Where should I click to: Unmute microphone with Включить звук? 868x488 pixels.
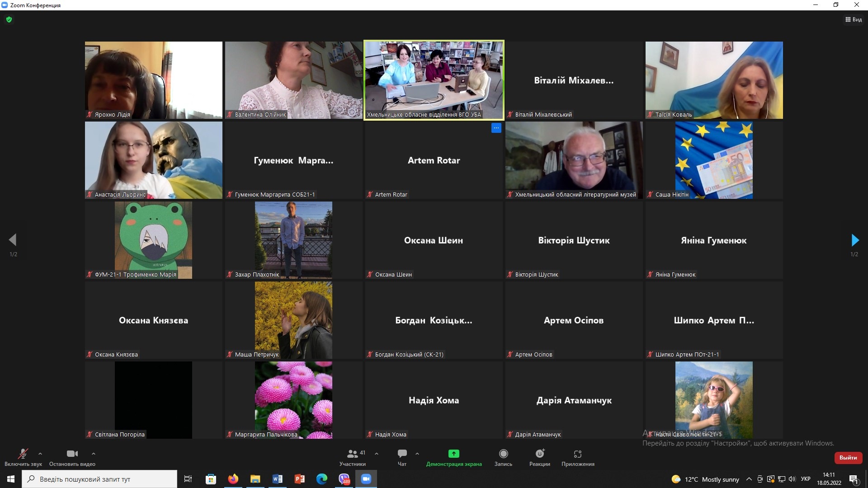pos(23,457)
